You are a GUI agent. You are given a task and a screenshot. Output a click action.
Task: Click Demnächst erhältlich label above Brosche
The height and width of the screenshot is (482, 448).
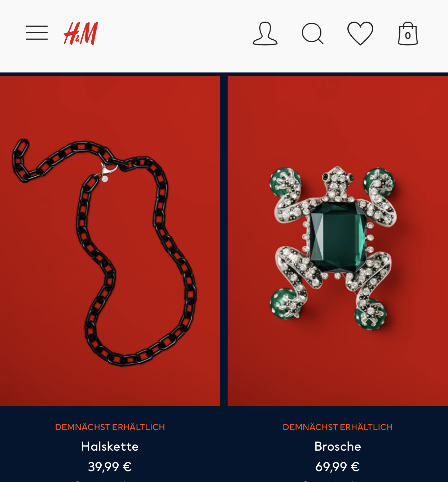(x=338, y=427)
